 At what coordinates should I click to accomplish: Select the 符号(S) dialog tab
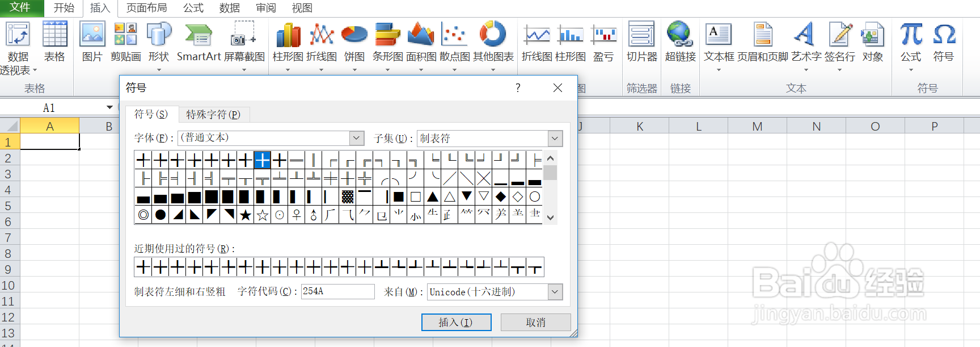[x=151, y=114]
